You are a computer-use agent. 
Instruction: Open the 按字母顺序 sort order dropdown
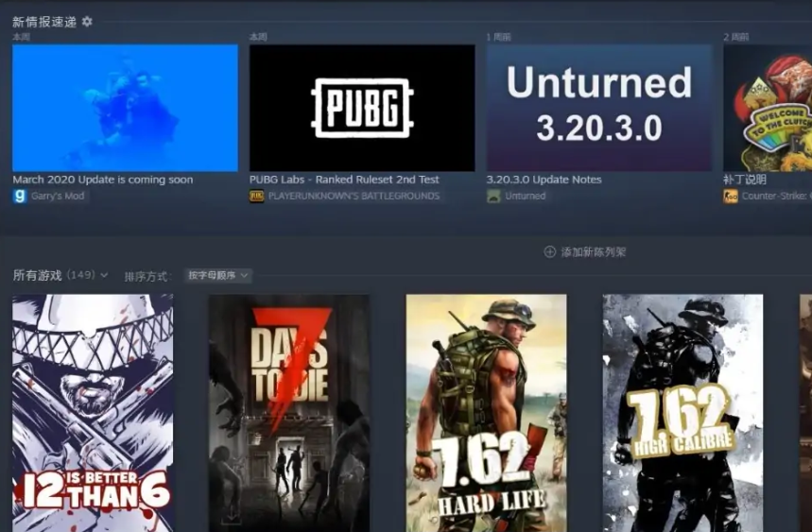point(218,276)
